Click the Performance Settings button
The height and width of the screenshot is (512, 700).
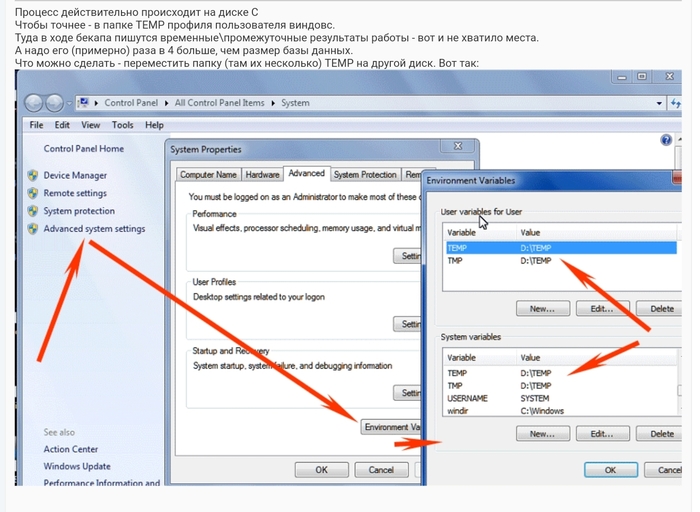point(408,256)
